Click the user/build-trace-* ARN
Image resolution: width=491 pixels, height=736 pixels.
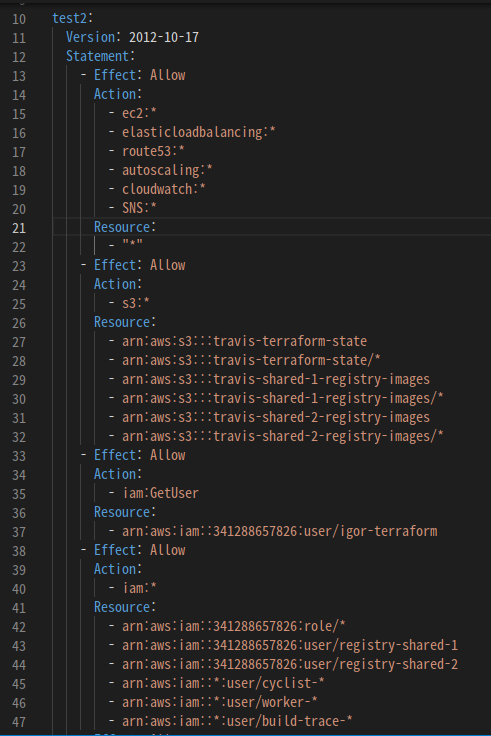[238, 721]
